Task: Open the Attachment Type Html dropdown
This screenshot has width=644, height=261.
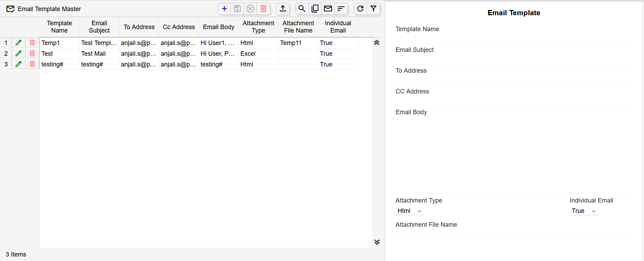Action: 410,211
